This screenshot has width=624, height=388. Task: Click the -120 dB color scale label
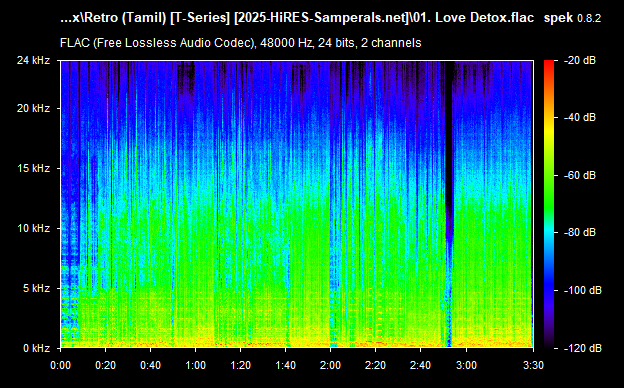[x=583, y=348]
